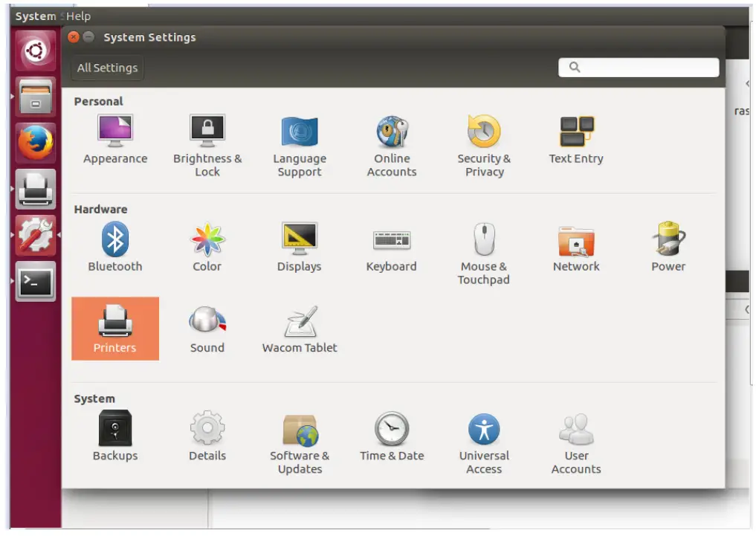Viewport: 756px width, 536px height.
Task: Open the printer app in launcher
Action: click(x=35, y=189)
